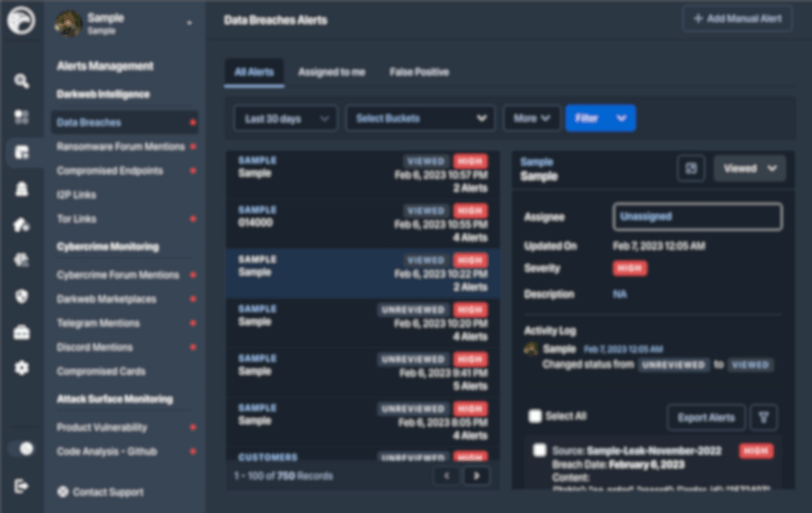
Task: Select alert dated Feb 6, 2023 8:05 PM
Action: pos(363,422)
